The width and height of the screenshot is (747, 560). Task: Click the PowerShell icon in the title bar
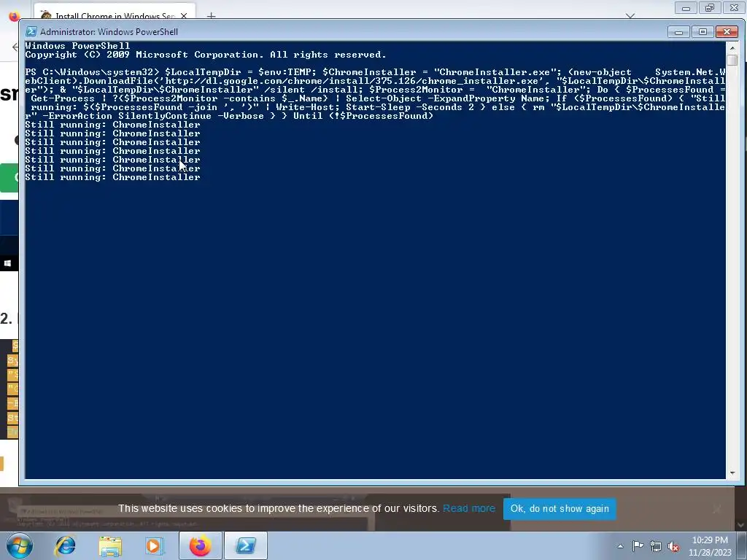[31, 32]
